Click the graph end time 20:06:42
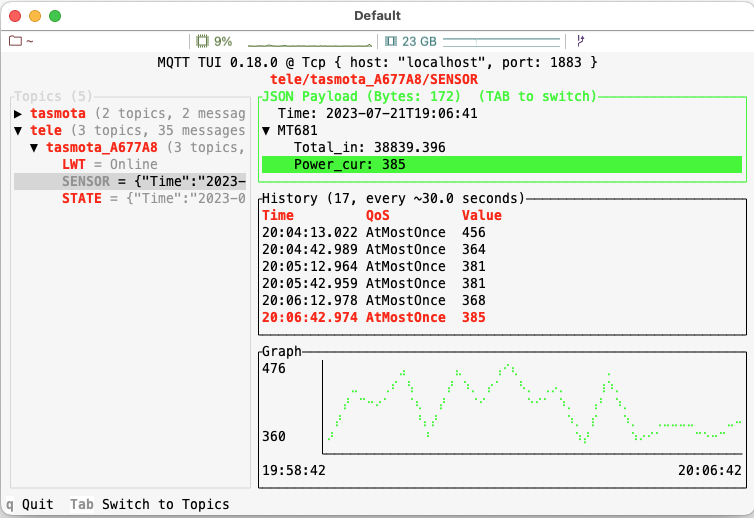The width and height of the screenshot is (754, 518). coord(710,470)
